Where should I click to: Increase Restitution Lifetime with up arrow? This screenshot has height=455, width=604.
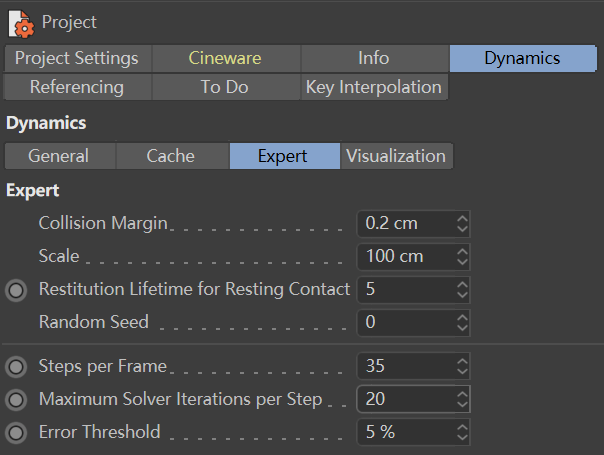(x=462, y=284)
